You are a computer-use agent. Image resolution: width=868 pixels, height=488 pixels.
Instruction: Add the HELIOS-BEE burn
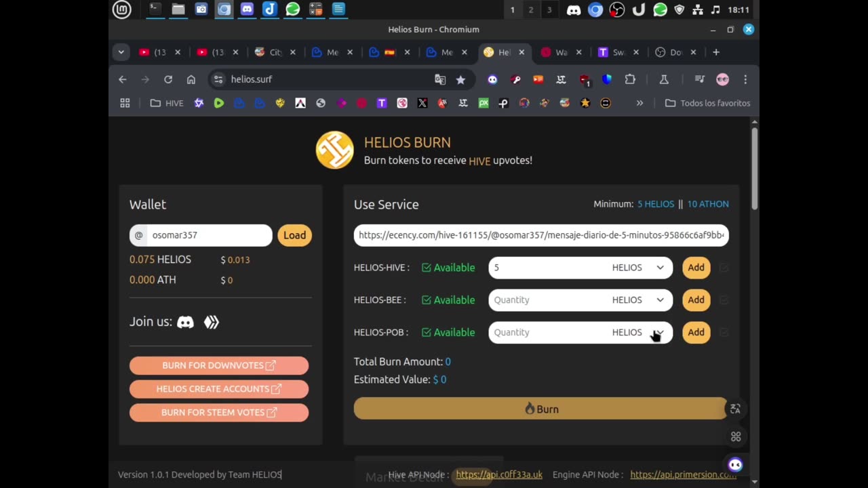[696, 300]
